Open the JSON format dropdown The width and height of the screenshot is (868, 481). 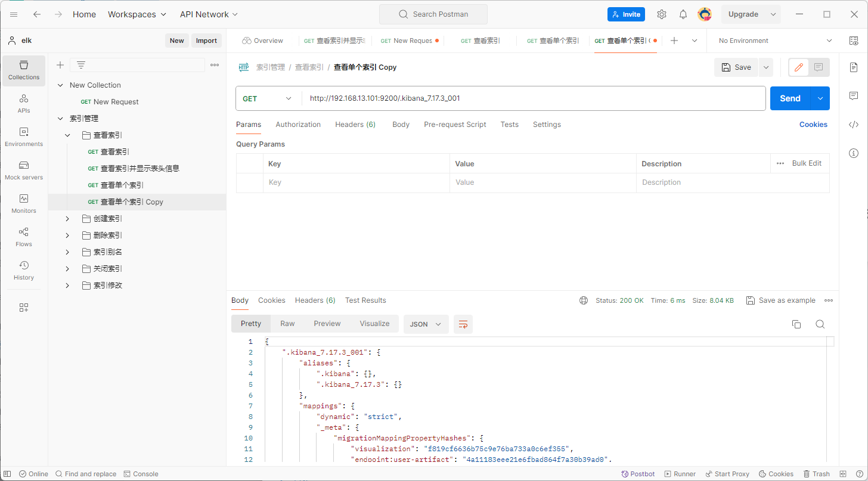coord(426,324)
